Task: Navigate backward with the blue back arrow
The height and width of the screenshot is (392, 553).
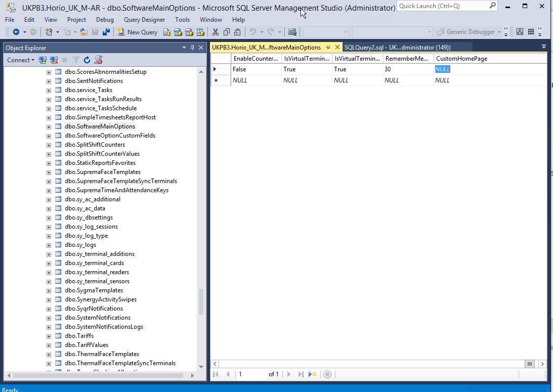Action: pyautogui.click(x=16, y=32)
